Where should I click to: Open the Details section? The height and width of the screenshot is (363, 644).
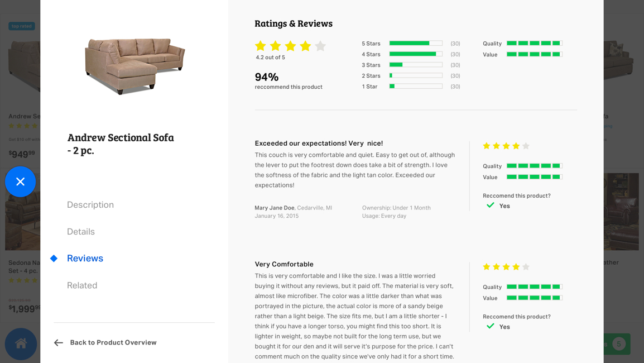pos(81,232)
